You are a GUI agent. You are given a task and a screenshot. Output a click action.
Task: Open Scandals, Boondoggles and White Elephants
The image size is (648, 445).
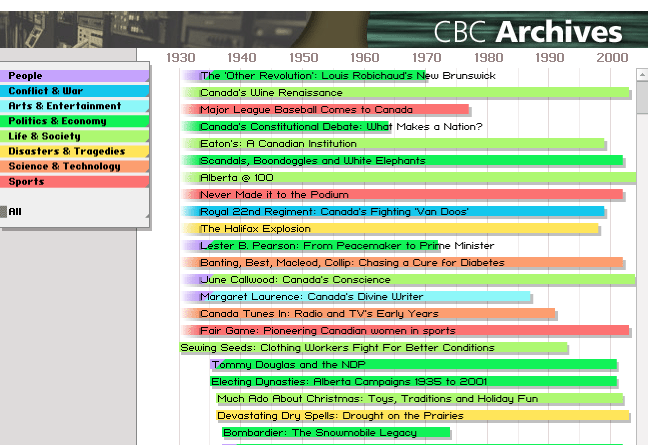402,160
